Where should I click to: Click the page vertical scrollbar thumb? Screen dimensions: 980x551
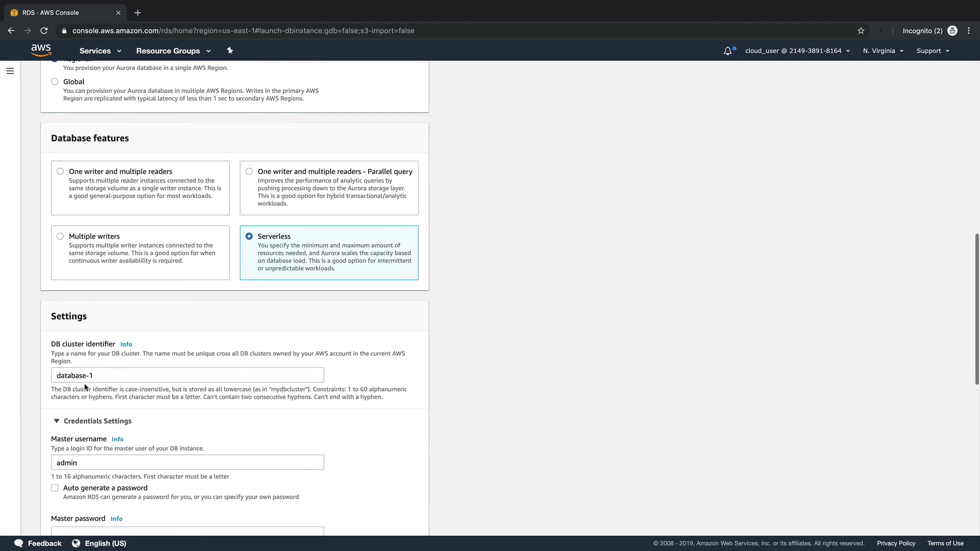pos(976,309)
